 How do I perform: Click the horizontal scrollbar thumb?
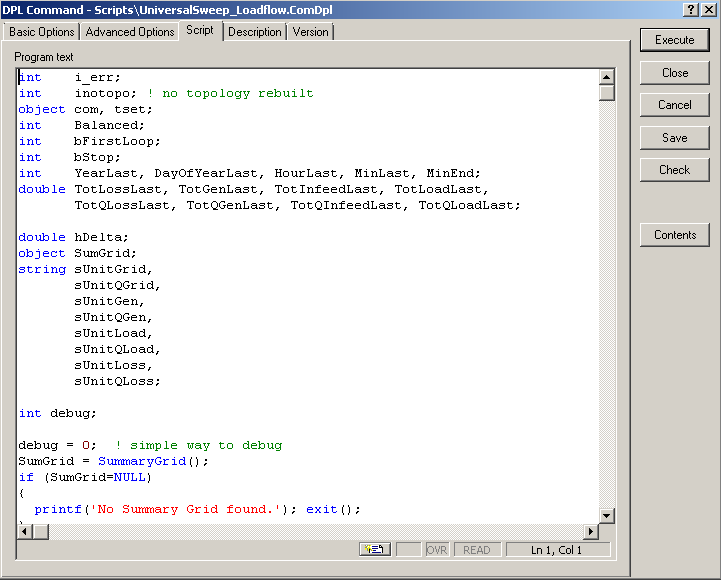(x=41, y=532)
